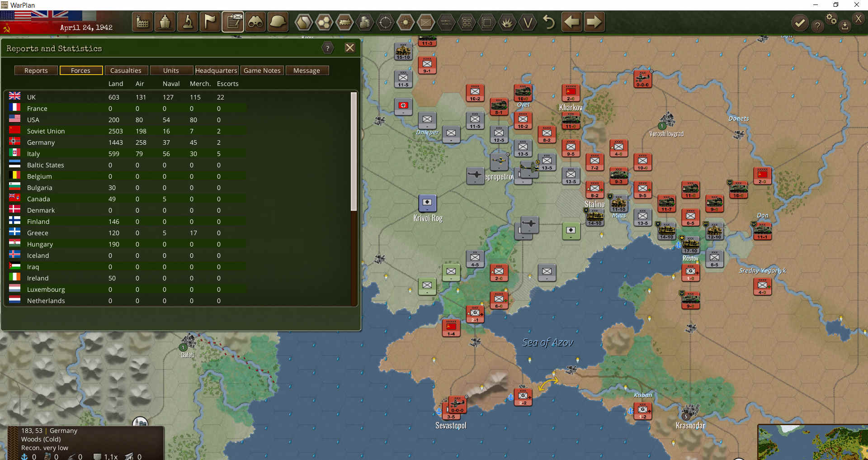Open Reports and Statistics help button
Image resolution: width=868 pixels, height=460 pixels.
328,48
